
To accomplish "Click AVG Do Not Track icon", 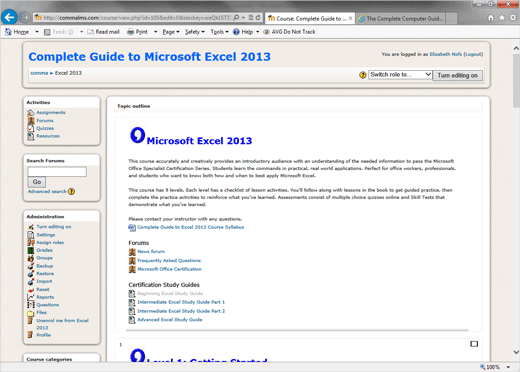I will 266,32.
